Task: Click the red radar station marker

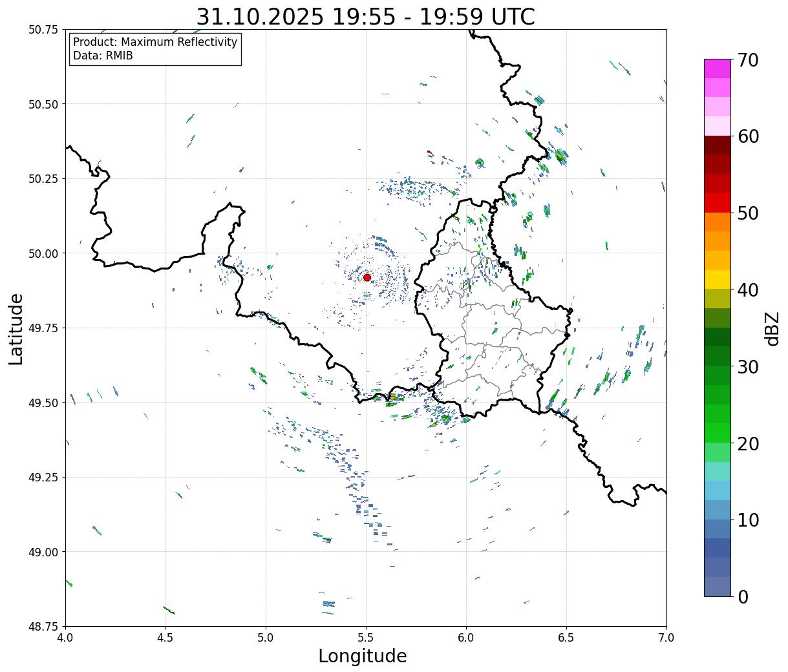Action: (x=367, y=277)
